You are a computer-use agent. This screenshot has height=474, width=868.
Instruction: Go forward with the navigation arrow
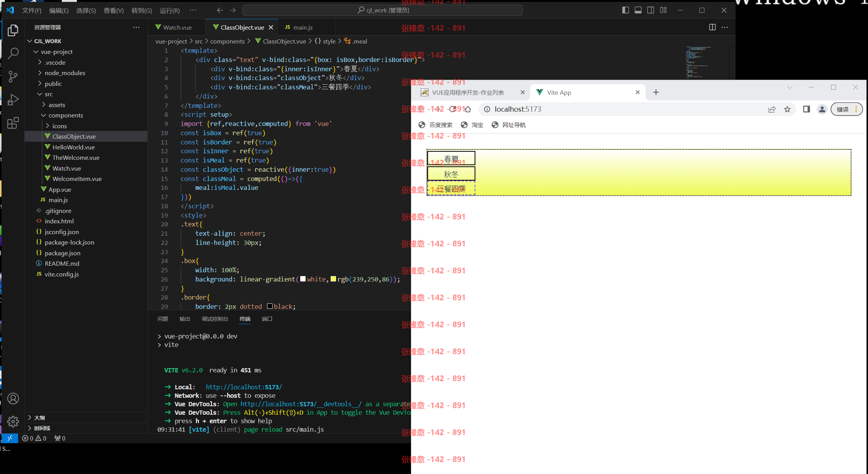pos(232,10)
